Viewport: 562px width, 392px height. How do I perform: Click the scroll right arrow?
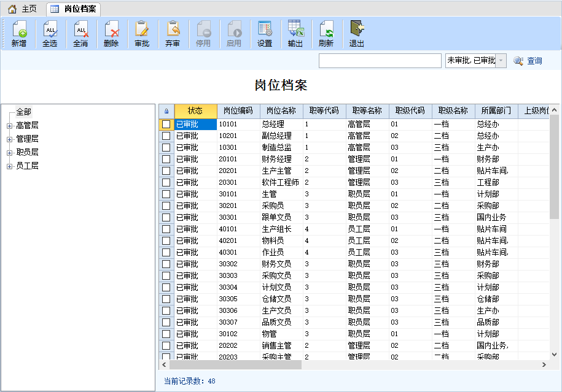[544, 365]
